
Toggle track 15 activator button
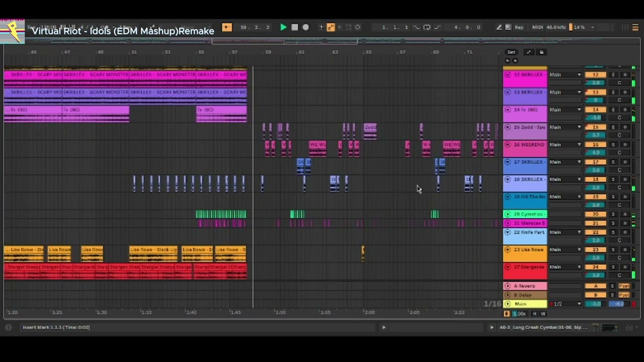[596, 127]
